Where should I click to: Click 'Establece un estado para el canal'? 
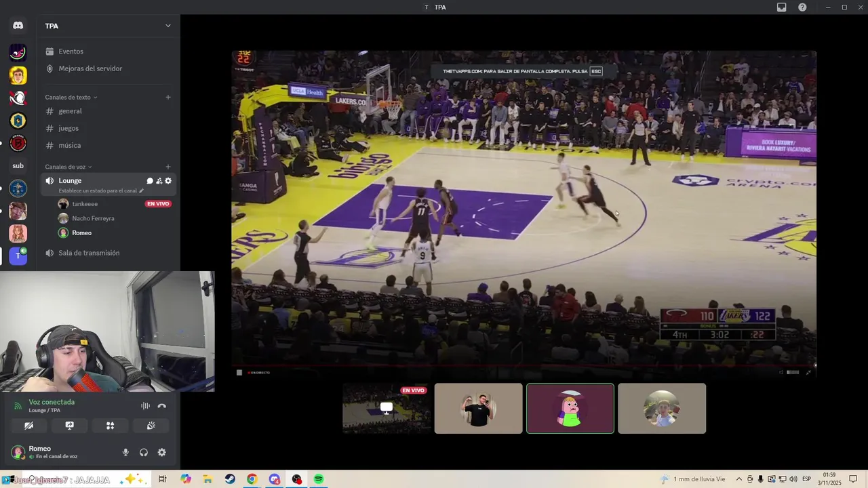98,191
